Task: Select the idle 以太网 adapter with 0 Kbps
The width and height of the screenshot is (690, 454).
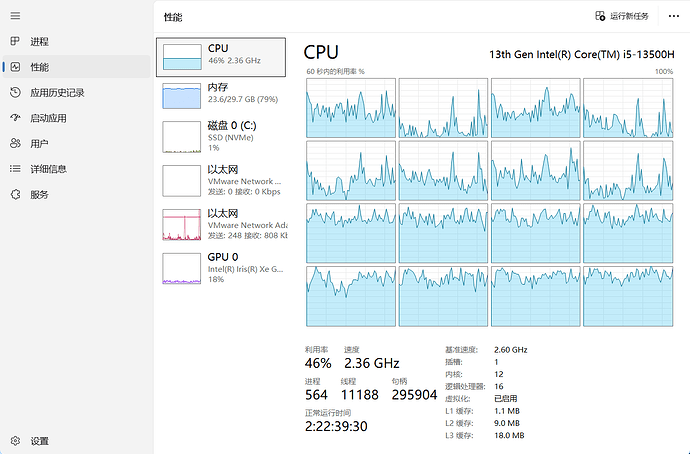Action: pyautogui.click(x=221, y=181)
